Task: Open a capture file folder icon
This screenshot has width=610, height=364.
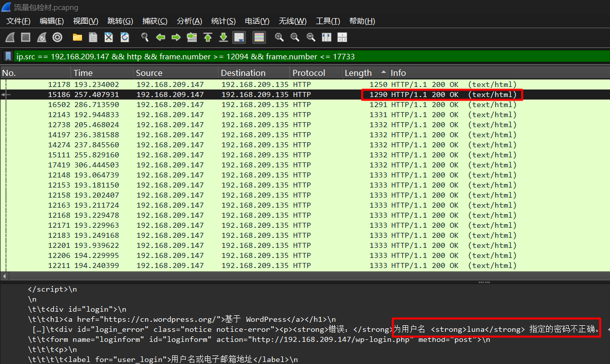Action: [x=78, y=37]
